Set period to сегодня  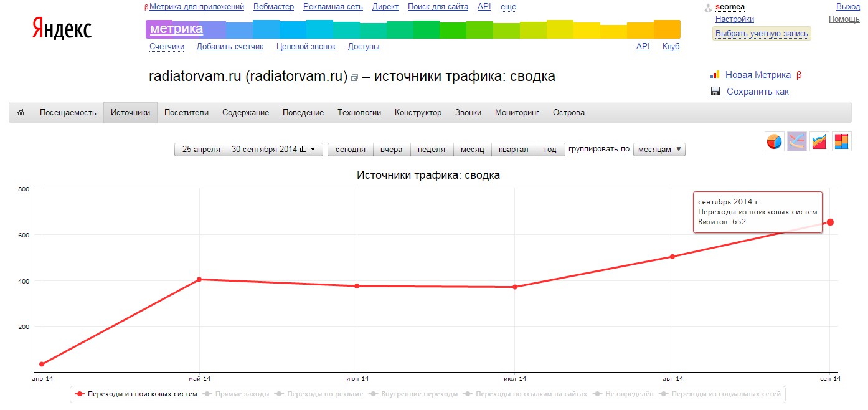click(x=351, y=150)
